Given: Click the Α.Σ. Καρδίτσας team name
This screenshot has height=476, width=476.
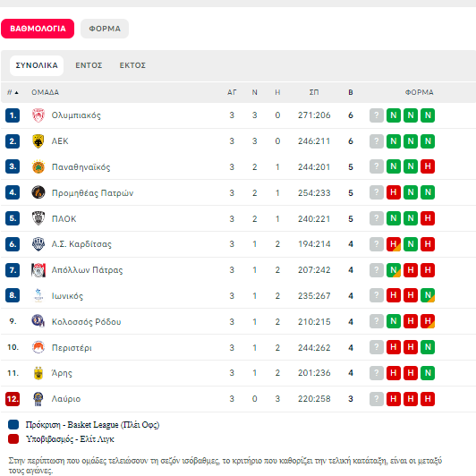Looking at the screenshot, I should (81, 244).
